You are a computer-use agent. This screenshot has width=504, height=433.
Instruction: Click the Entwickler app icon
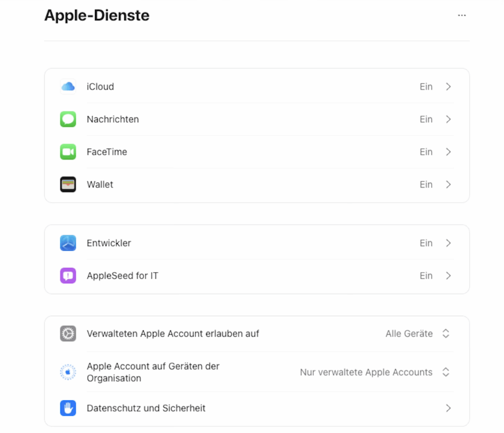click(68, 243)
